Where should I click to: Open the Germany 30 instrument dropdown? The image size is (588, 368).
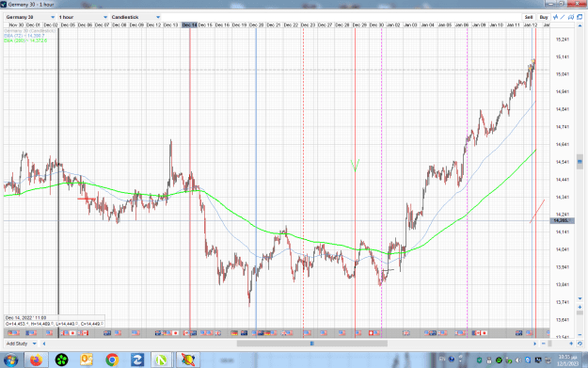pyautogui.click(x=30, y=17)
